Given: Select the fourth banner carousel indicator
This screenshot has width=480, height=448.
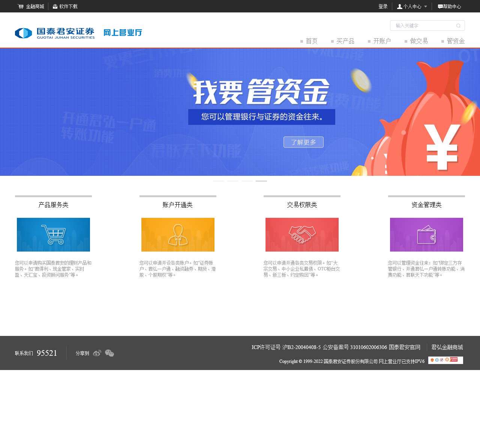Looking at the screenshot, I should [261, 181].
